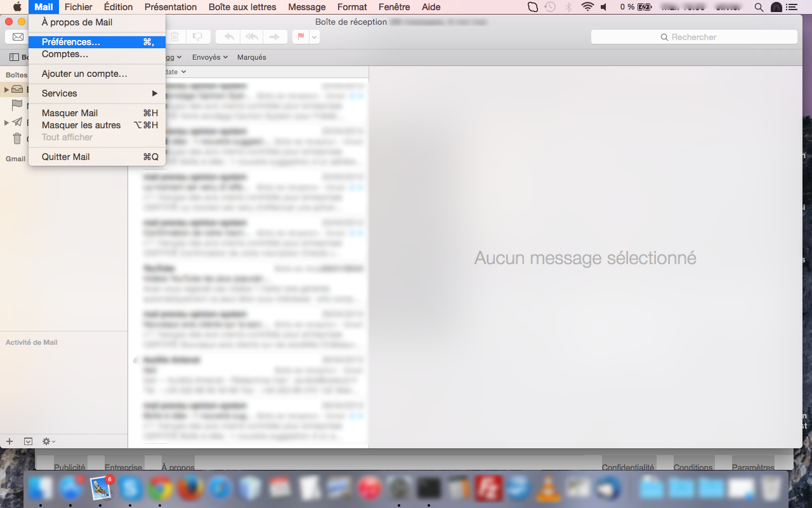
Task: Click the Forward arrow icon
Action: coord(274,37)
